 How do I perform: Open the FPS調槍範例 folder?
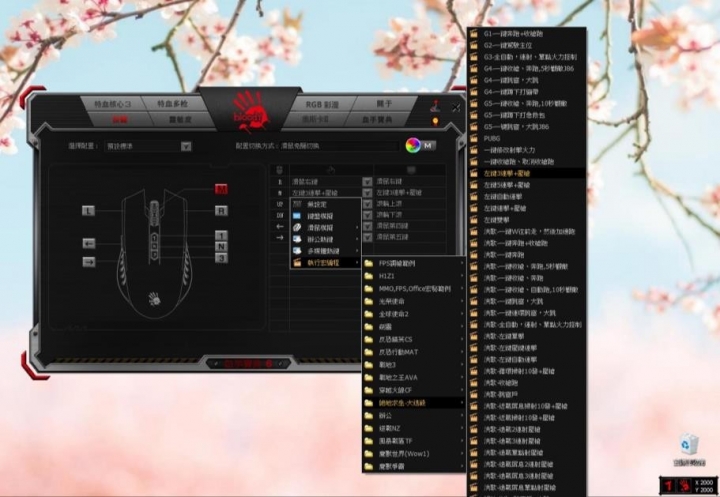click(x=414, y=264)
